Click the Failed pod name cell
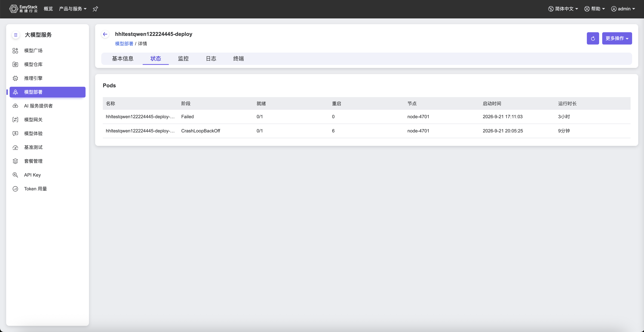 point(140,117)
